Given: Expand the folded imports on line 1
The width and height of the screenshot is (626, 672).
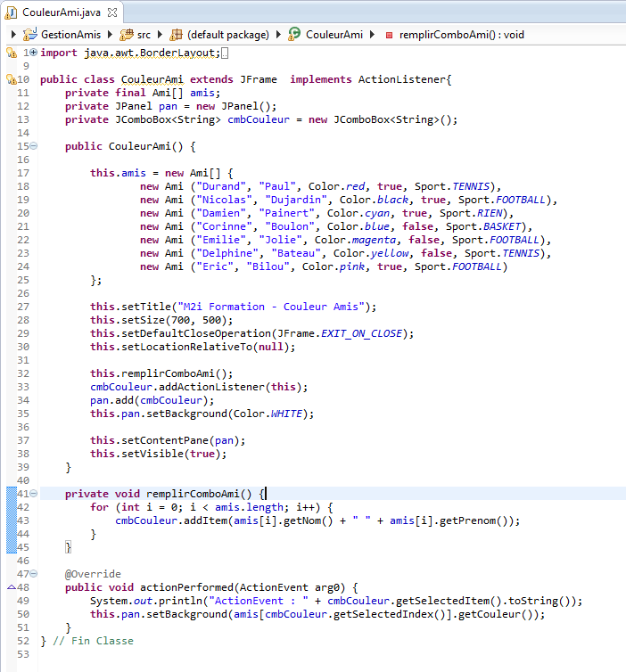Looking at the screenshot, I should click(34, 53).
